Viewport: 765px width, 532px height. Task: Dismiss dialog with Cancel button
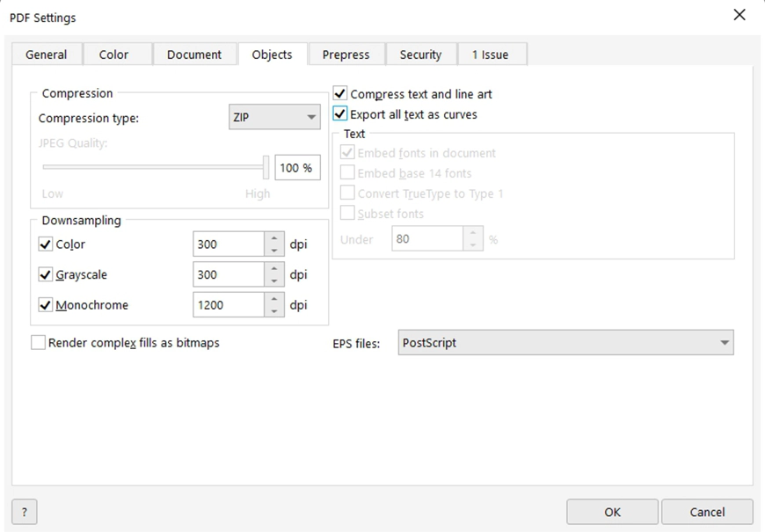(x=707, y=512)
